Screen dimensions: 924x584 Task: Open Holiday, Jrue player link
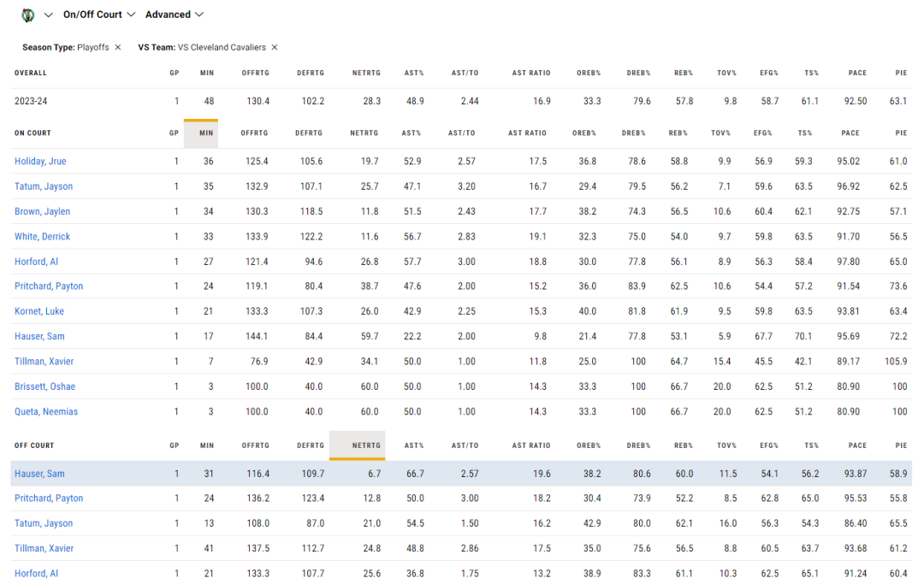(x=41, y=161)
